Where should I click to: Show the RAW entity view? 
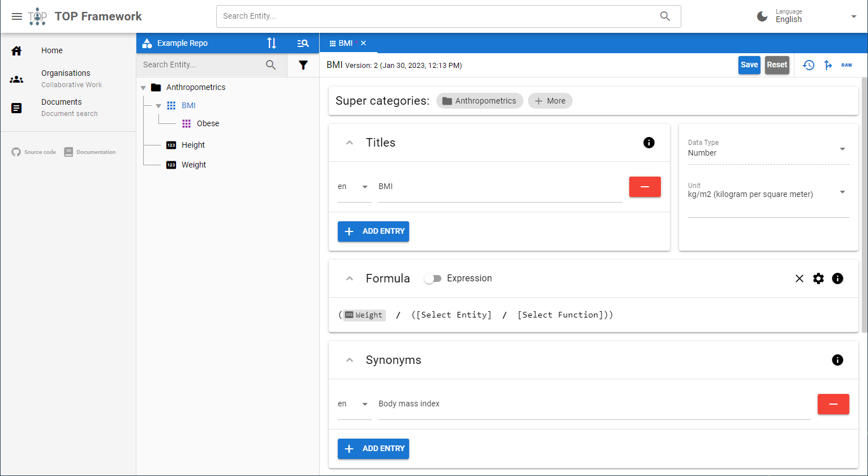point(846,65)
